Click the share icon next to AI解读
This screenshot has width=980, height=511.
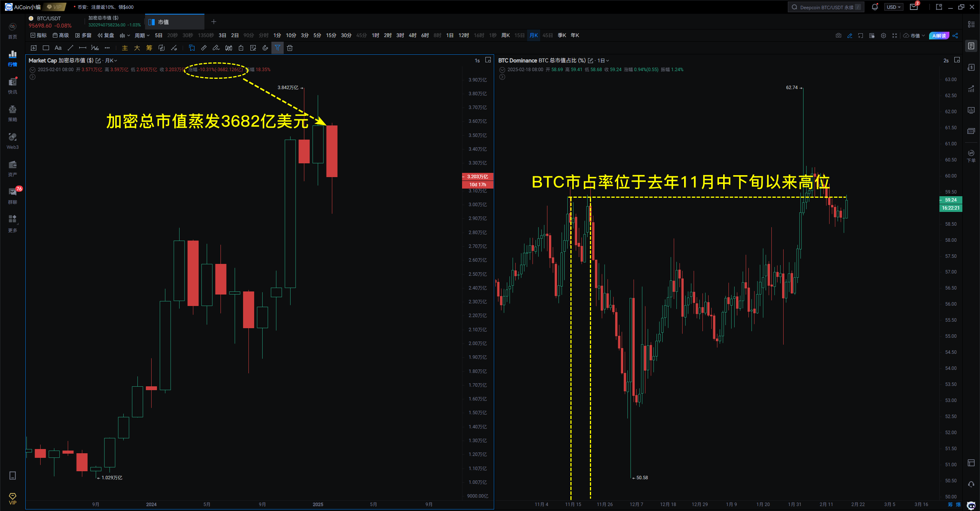tap(955, 36)
